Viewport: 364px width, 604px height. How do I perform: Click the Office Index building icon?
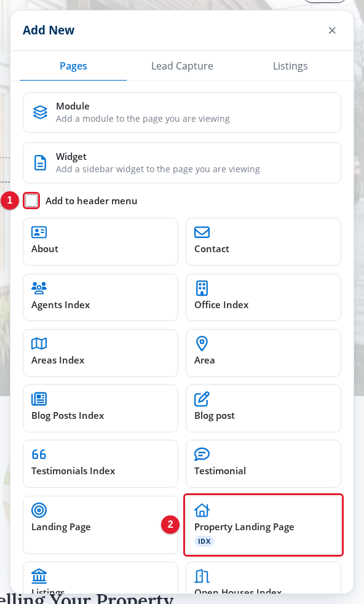[202, 288]
